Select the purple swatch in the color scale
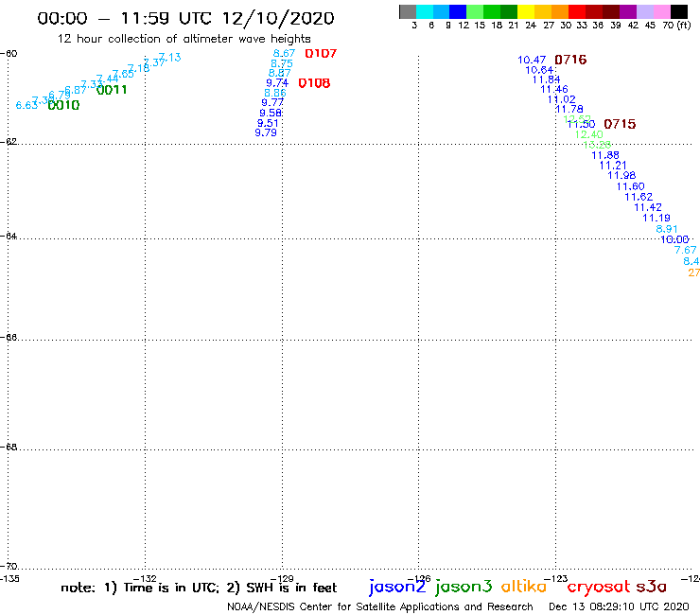This screenshot has height=615, width=700. pyautogui.click(x=628, y=11)
